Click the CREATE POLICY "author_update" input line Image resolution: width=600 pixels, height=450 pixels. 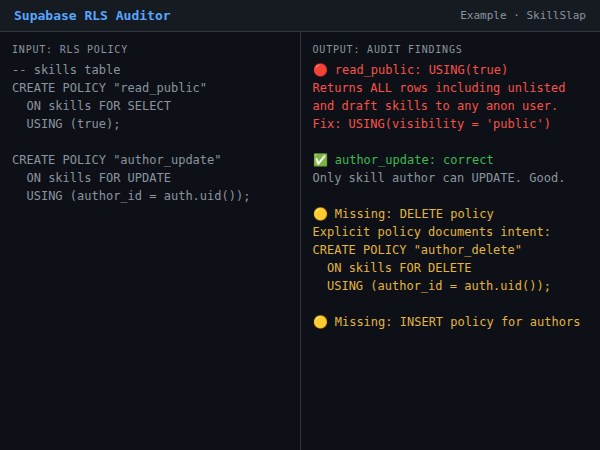pos(116,160)
